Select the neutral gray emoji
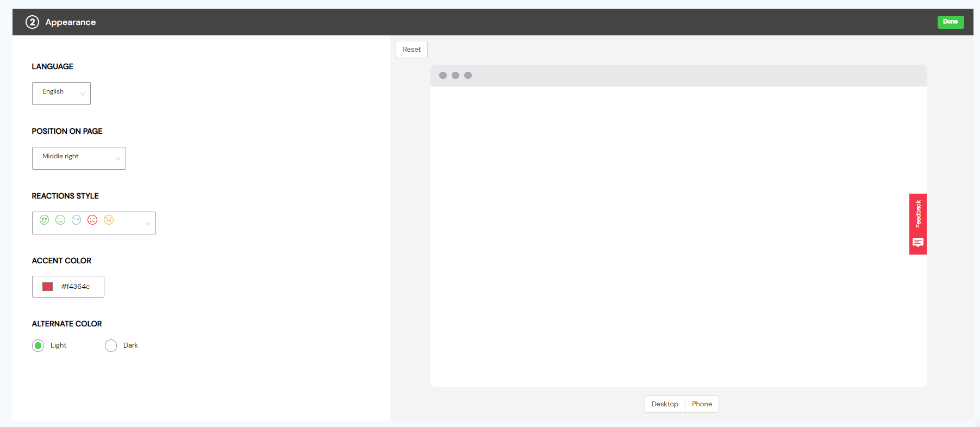This screenshot has height=427, width=980. tap(77, 220)
